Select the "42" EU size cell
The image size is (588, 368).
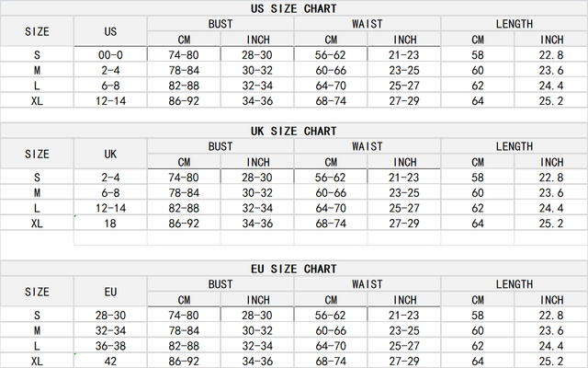coord(111,361)
